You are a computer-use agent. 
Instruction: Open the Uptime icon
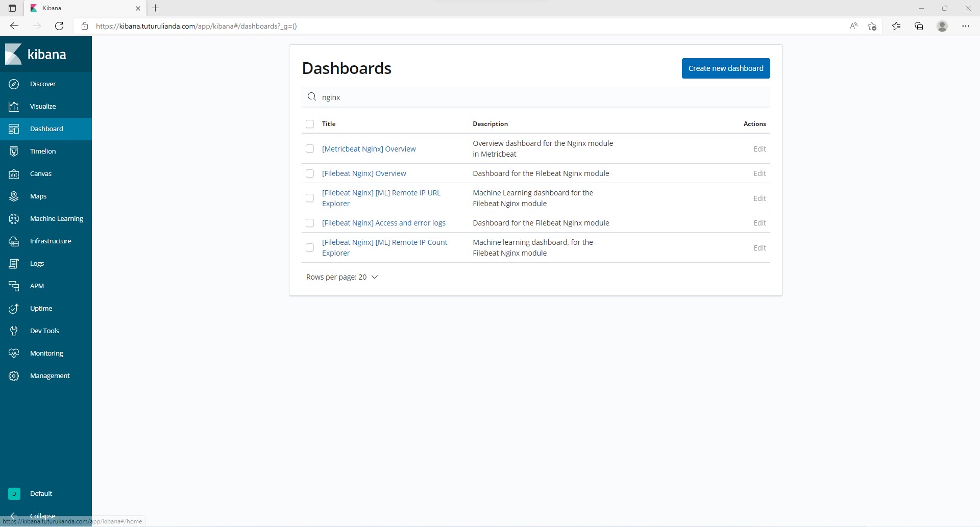[14, 309]
